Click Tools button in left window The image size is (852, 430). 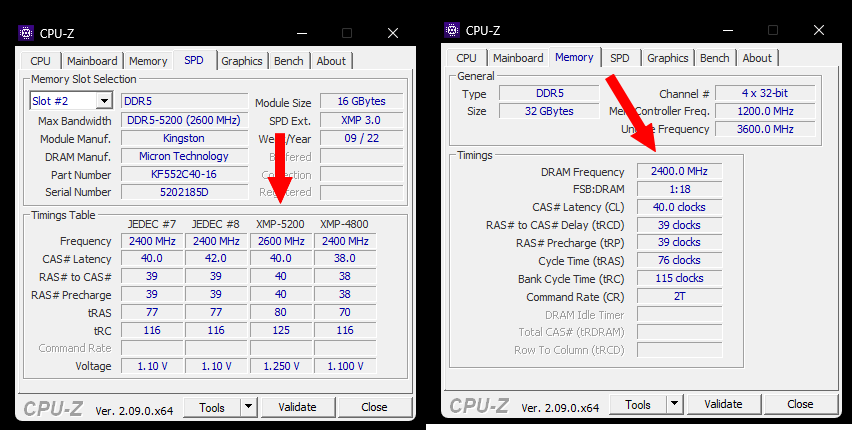pyautogui.click(x=212, y=407)
